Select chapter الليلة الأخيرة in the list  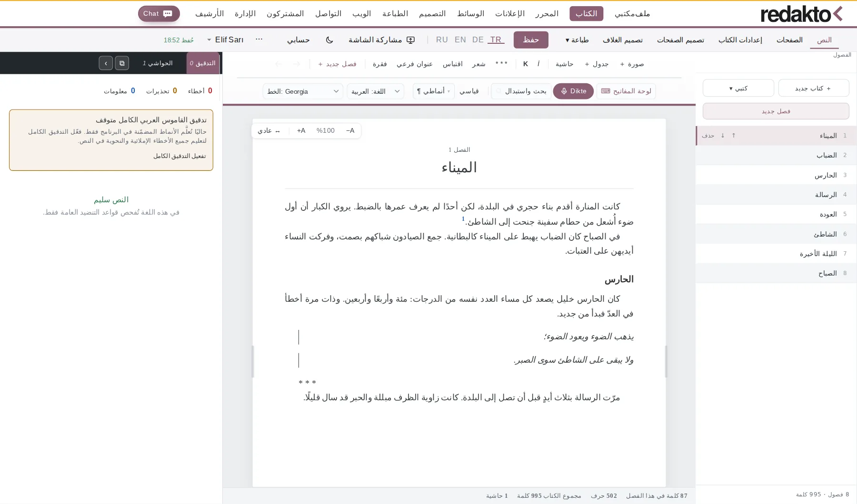point(776,254)
